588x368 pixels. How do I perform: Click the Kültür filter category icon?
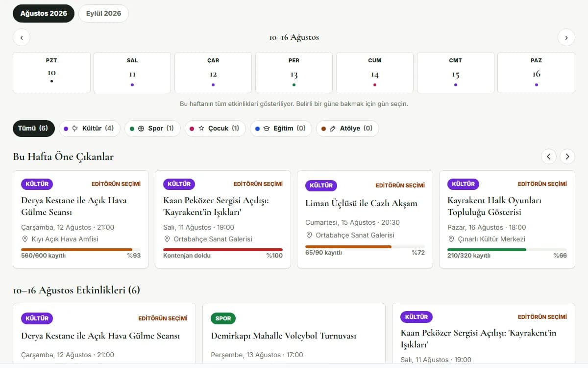coord(75,129)
